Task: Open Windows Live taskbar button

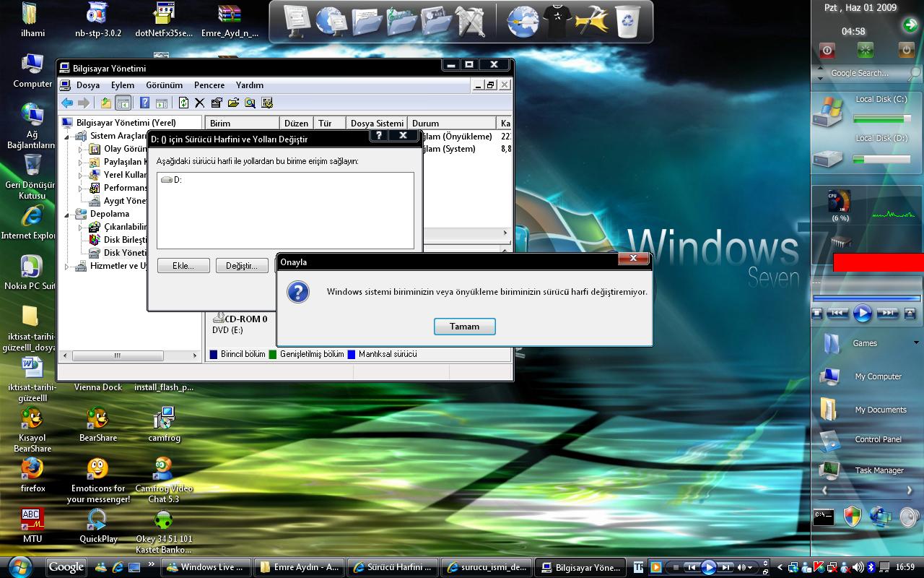Action: click(206, 567)
